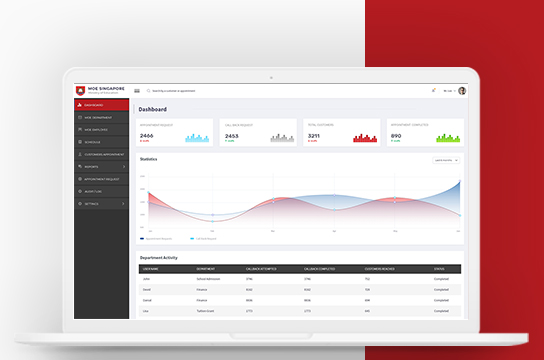
Task: Open Appointment Request menu item
Action: pyautogui.click(x=101, y=179)
